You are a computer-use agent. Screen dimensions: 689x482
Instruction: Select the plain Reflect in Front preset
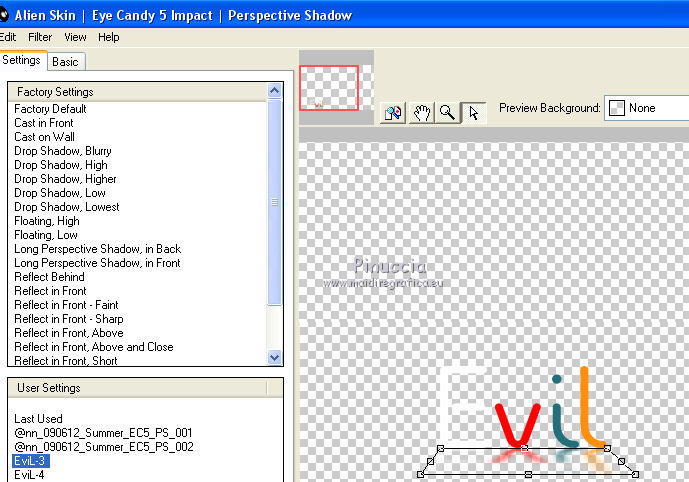[x=50, y=291]
